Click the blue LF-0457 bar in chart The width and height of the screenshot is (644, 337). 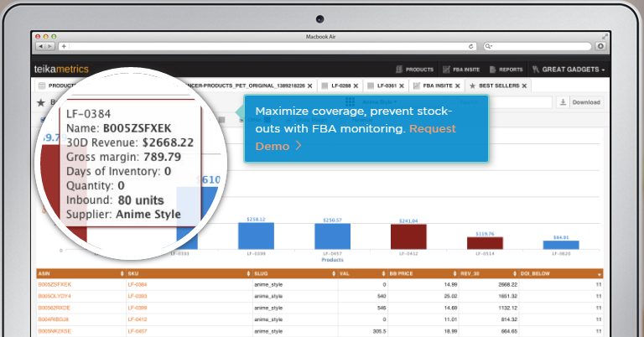[332, 236]
